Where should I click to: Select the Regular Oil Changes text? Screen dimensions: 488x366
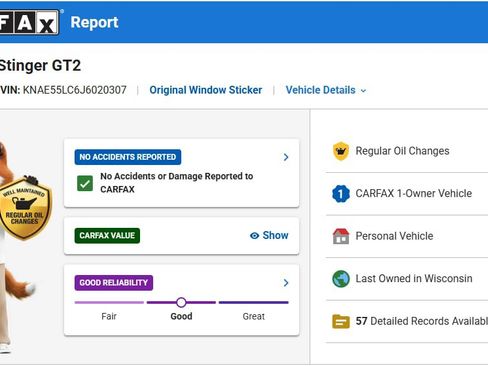[x=402, y=151]
